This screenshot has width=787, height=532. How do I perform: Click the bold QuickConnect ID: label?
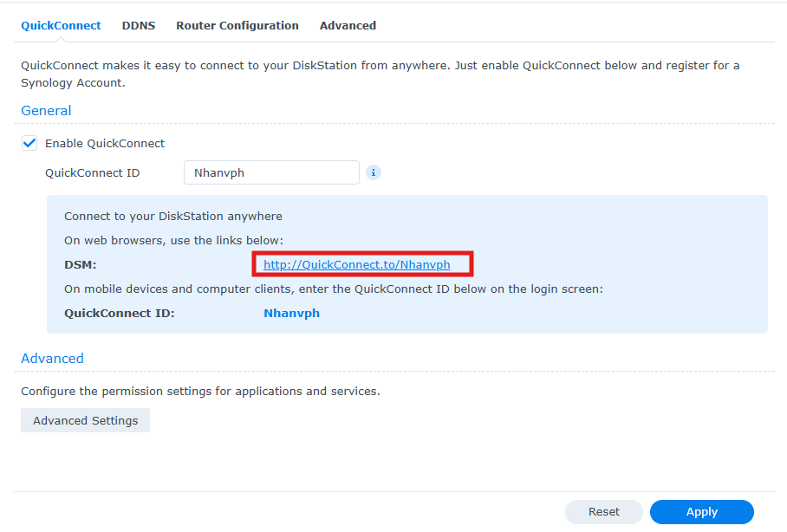pos(120,313)
